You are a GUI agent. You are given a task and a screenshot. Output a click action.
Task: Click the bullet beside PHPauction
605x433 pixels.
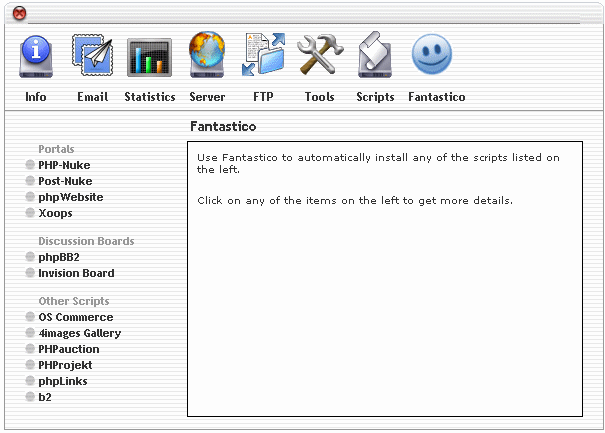[x=30, y=349]
